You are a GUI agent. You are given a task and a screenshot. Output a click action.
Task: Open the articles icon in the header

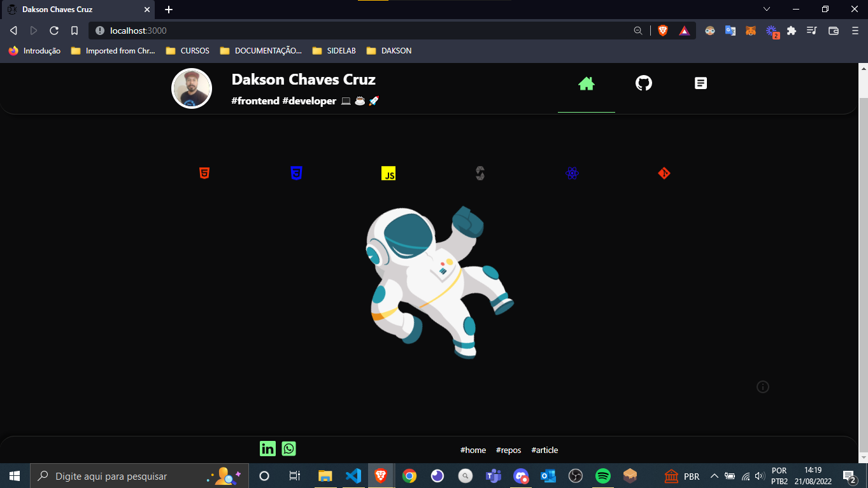click(701, 83)
